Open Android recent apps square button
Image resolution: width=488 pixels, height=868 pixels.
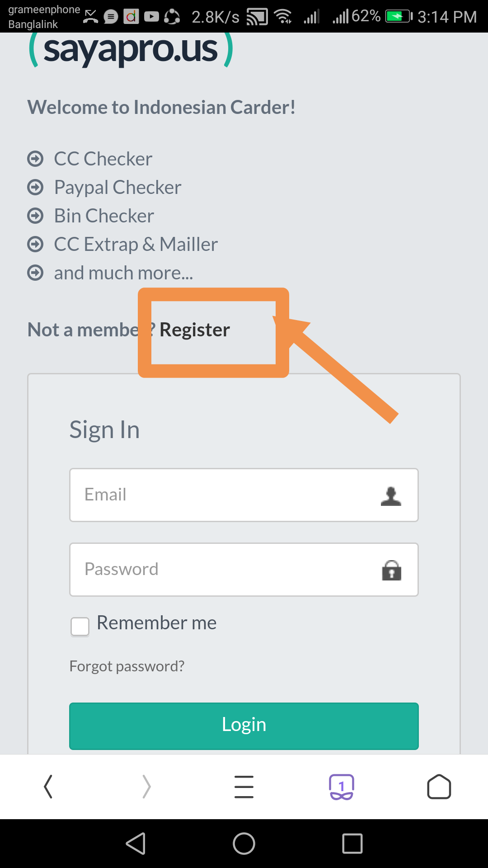point(352,844)
